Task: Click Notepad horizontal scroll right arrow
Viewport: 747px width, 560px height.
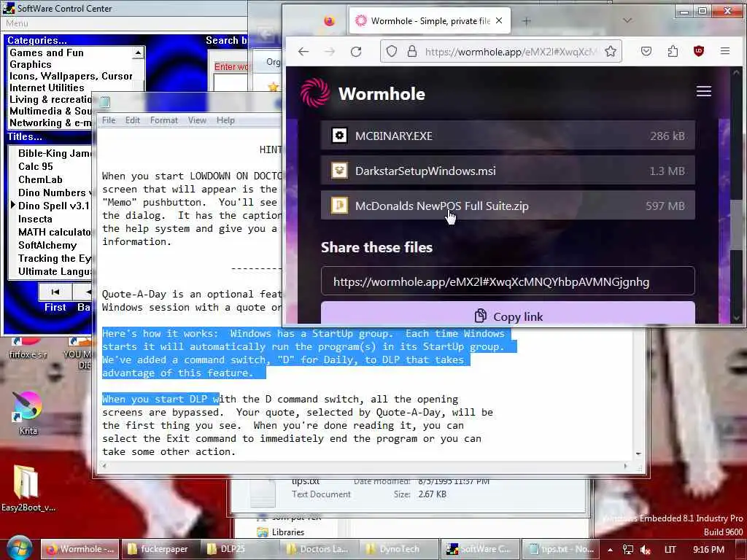Action: [626, 466]
